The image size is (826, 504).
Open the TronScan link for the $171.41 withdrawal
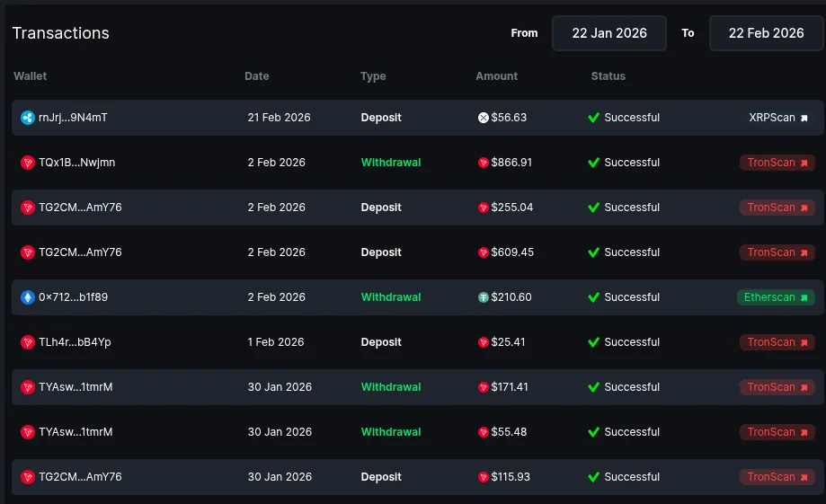click(777, 387)
